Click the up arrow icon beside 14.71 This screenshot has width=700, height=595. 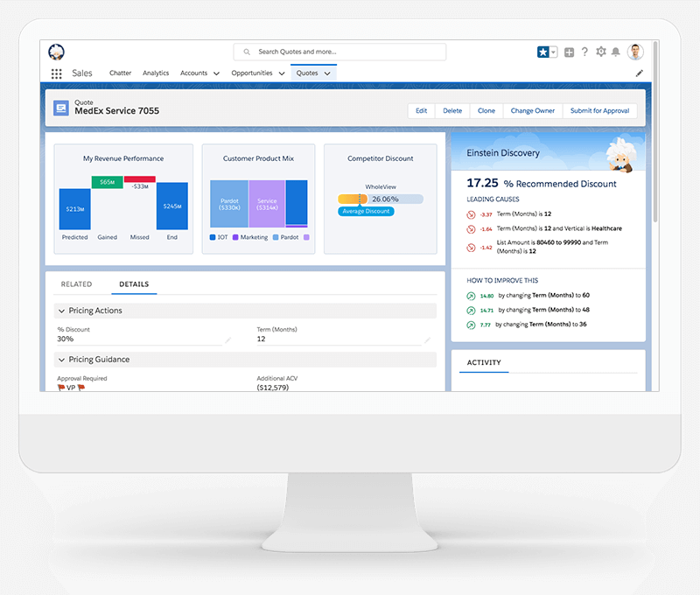pos(471,311)
